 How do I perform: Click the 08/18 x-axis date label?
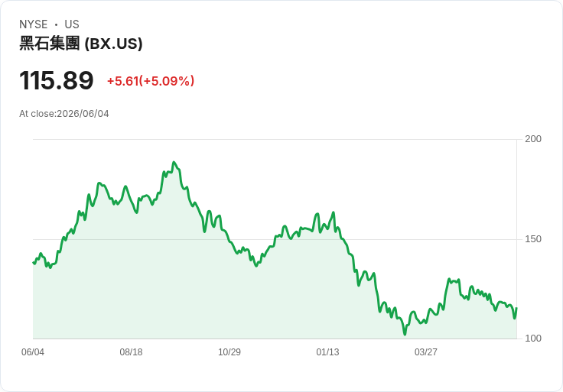(x=131, y=352)
